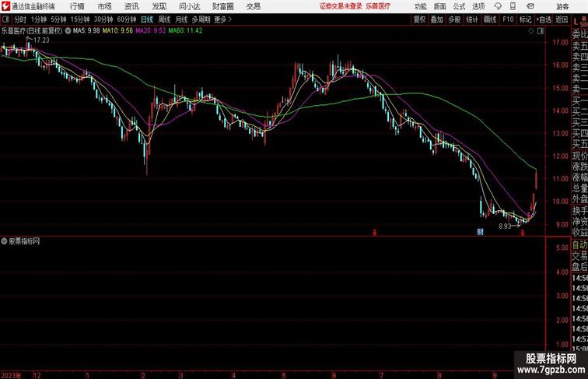The image size is (588, 379).
Task: Click the 标记 mark button
Action: [x=525, y=19]
